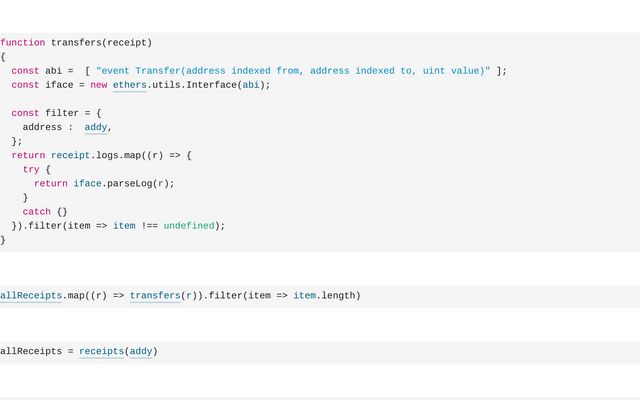Screen dimensions: 640x400
Task: Click "addy" argument in receipts(addy)
Action: [x=141, y=351]
